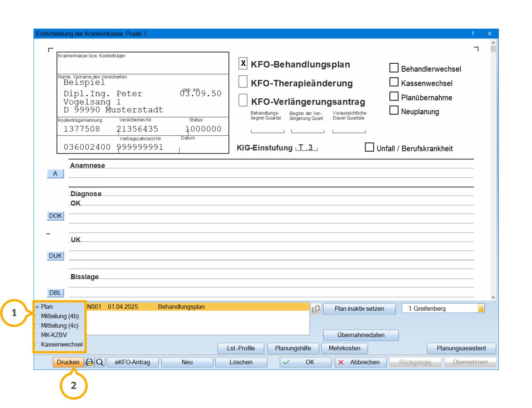The height and width of the screenshot is (408, 532).
Task: Click the KIG-Einstufung value field
Action: click(306, 148)
